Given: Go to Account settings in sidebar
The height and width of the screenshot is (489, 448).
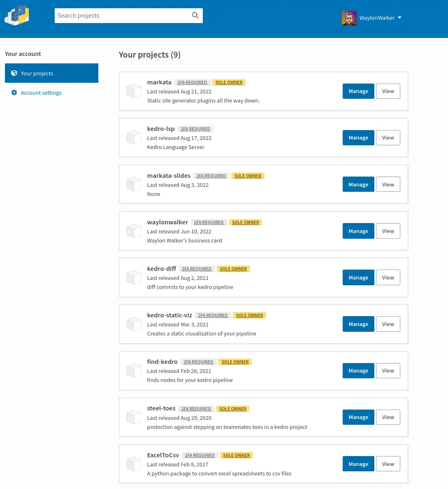Looking at the screenshot, I should (x=41, y=93).
